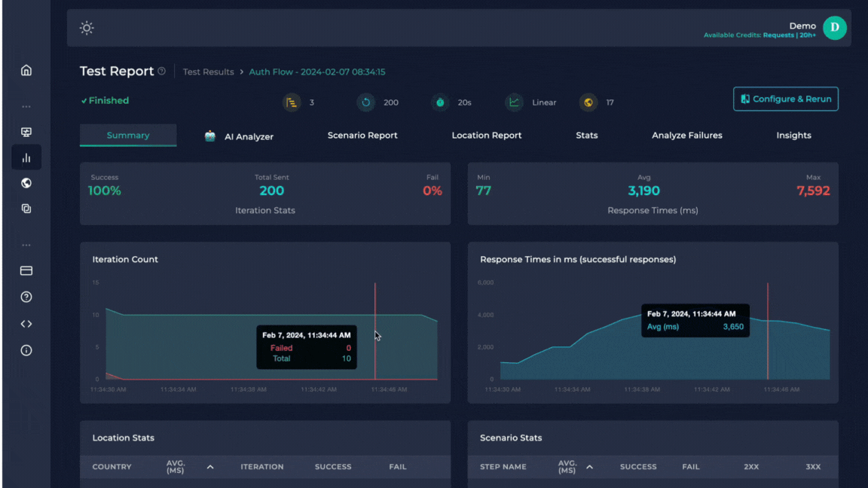
Task: Click the help icon beside Test Report
Action: pos(162,72)
